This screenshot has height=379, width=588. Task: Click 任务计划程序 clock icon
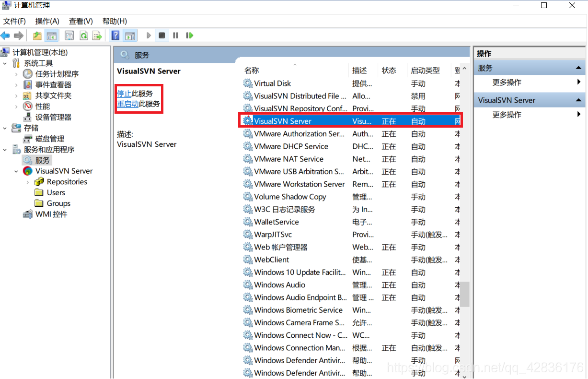click(x=28, y=74)
